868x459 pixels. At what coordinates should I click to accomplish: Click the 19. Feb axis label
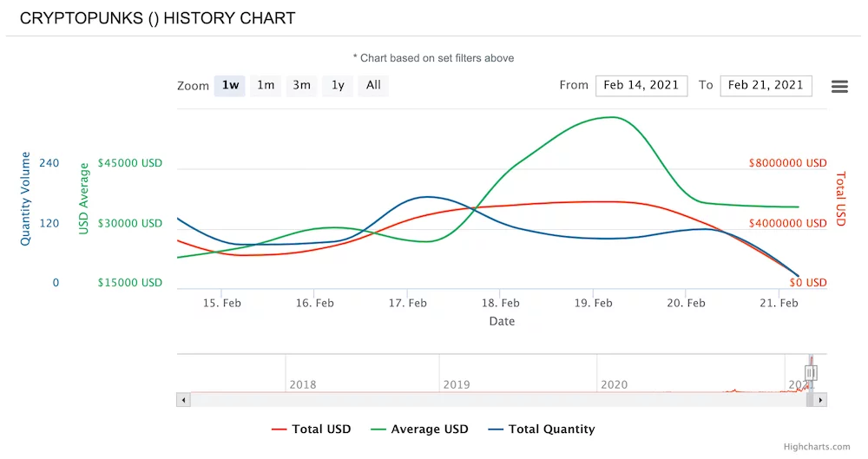593,304
